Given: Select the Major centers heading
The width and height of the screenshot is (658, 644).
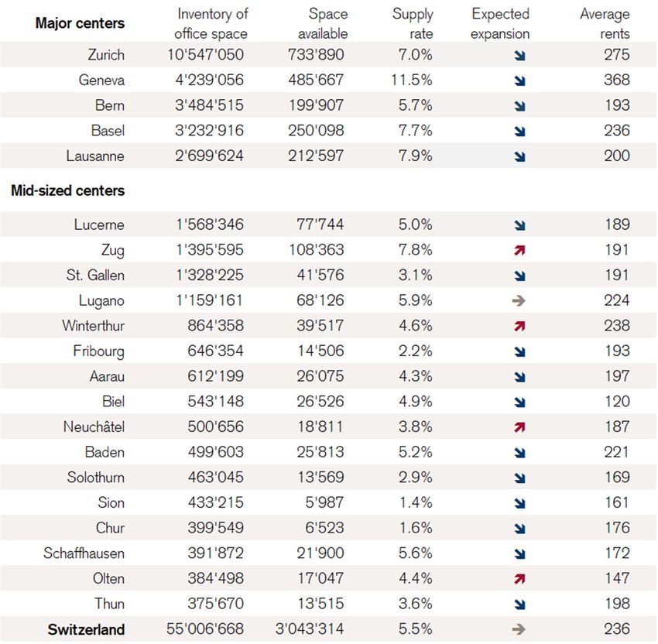Looking at the screenshot, I should [x=80, y=23].
